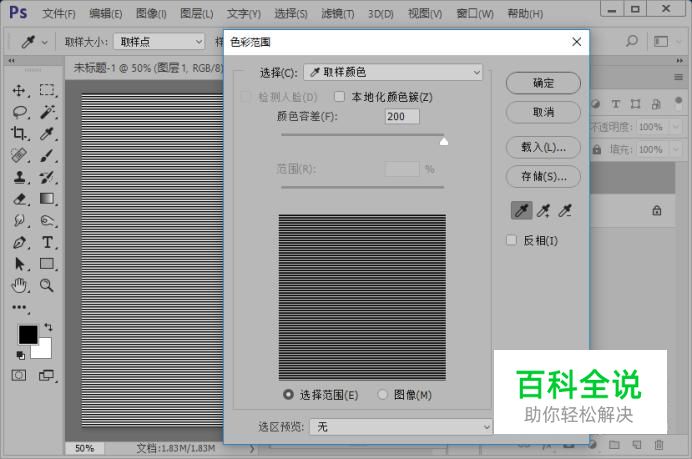
Task: Select the Eyedropper tool in the toolbox
Action: tap(47, 133)
